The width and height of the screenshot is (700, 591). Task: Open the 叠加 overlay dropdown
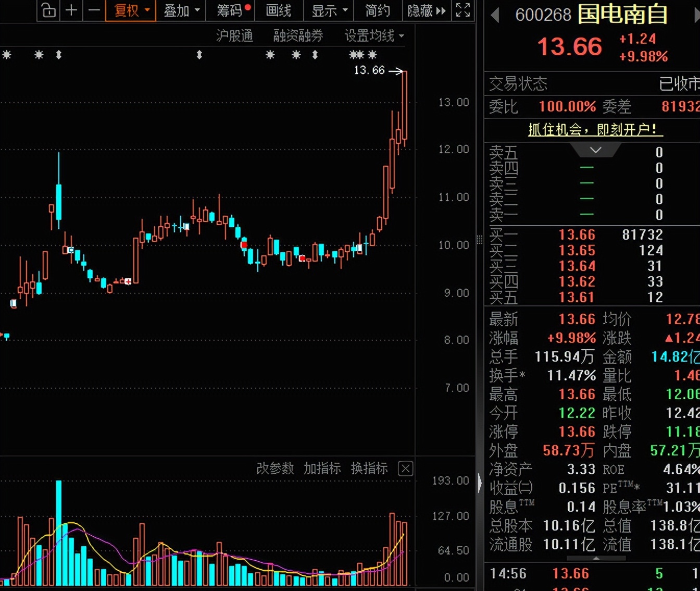181,10
